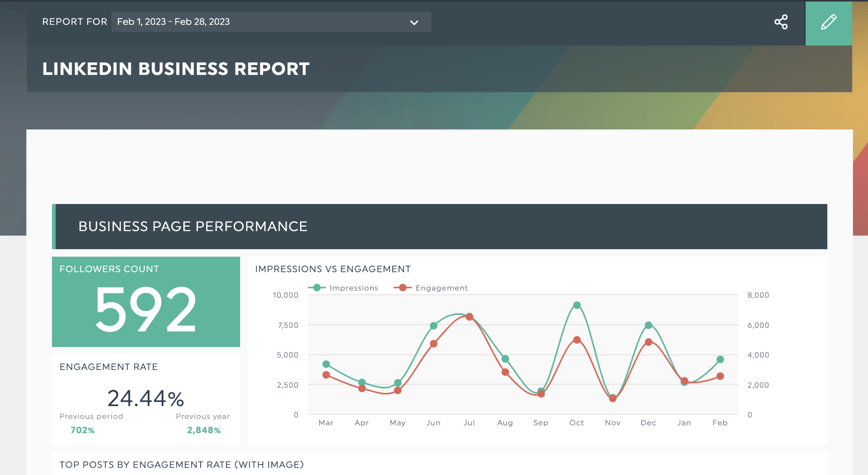The image size is (868, 475).
Task: Click the 24.44% engagement rate value
Action: pos(146,398)
